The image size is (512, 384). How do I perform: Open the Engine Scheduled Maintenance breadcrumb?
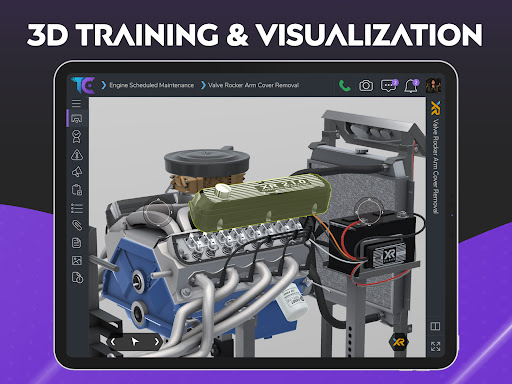[x=152, y=85]
